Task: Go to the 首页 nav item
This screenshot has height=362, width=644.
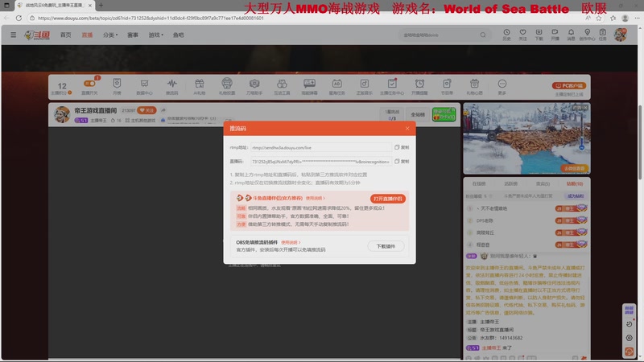Action: tap(66, 35)
